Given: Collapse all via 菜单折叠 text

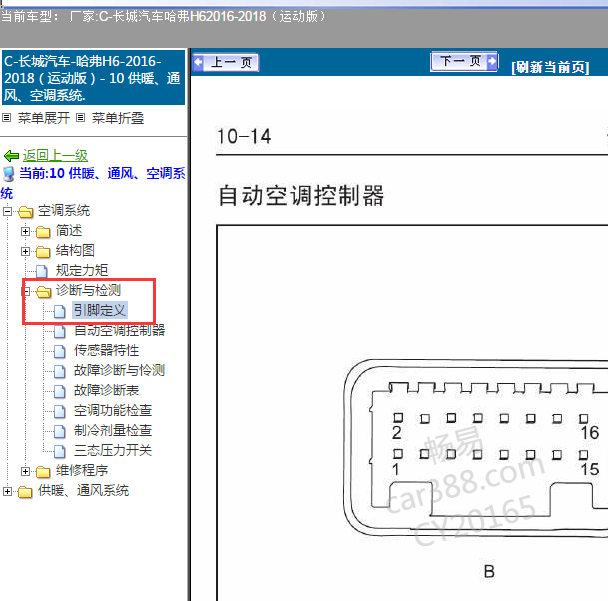Looking at the screenshot, I should [118, 118].
